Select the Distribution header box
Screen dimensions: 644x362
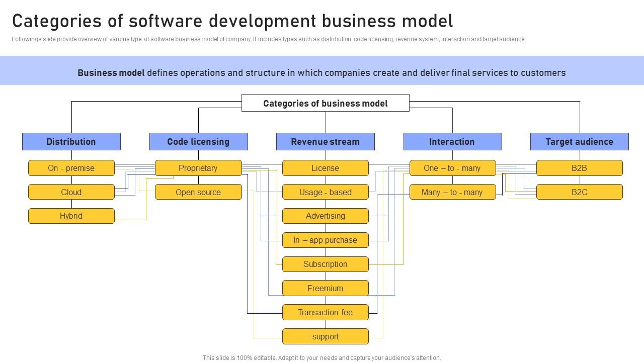click(x=71, y=142)
